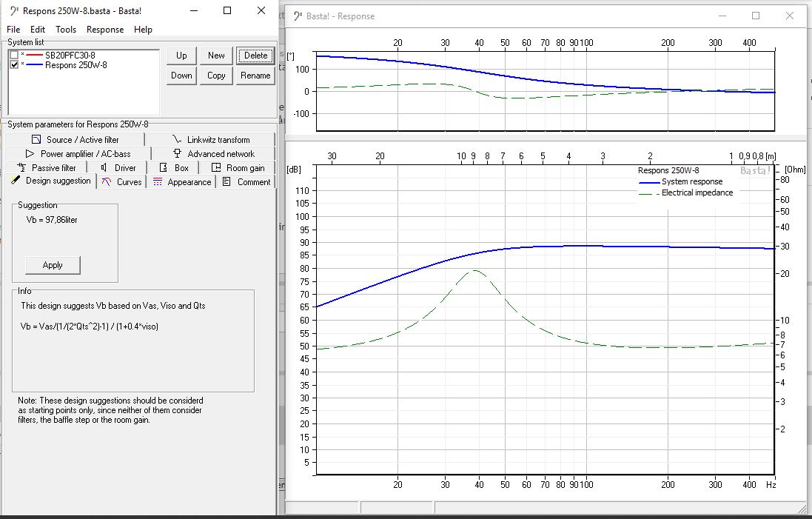The image size is (812, 519).
Task: Open the Response menu
Action: (105, 30)
